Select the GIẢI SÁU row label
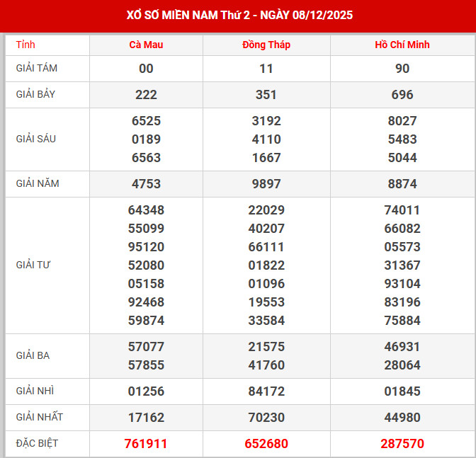Screen dimensions: 476x458 pyautogui.click(x=36, y=139)
